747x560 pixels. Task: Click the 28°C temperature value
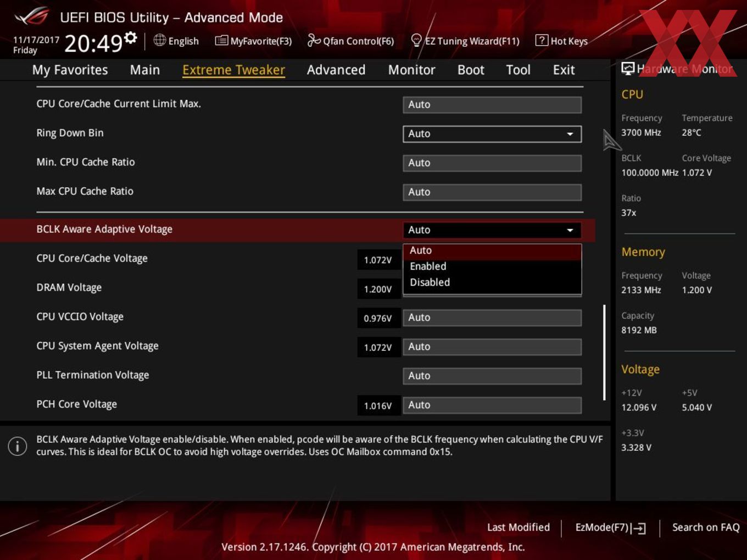point(692,132)
